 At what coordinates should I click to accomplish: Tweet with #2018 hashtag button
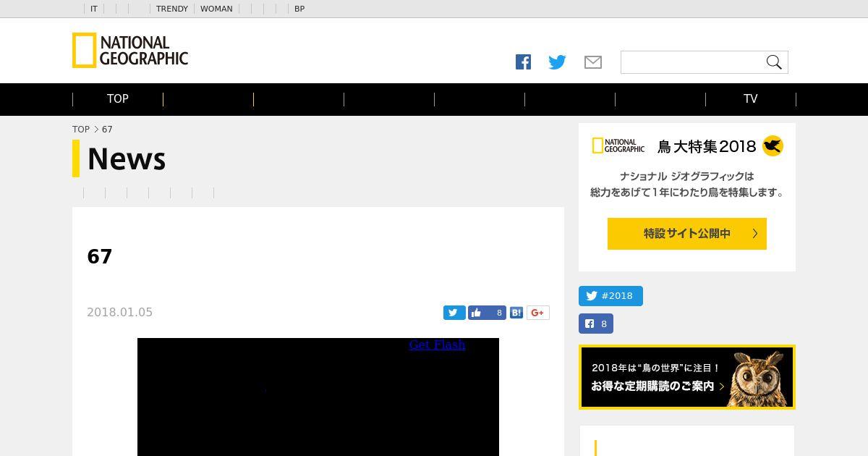pyautogui.click(x=610, y=296)
